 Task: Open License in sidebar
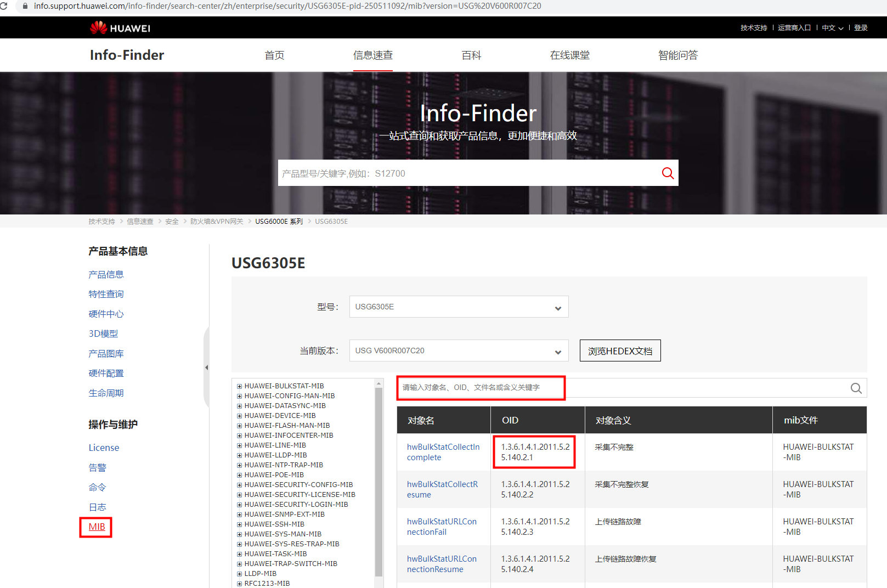coord(104,448)
